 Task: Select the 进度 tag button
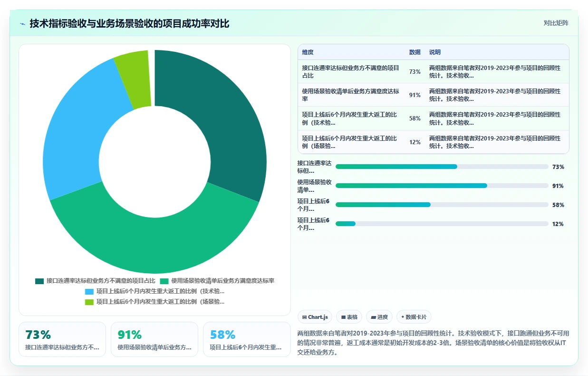click(379, 317)
